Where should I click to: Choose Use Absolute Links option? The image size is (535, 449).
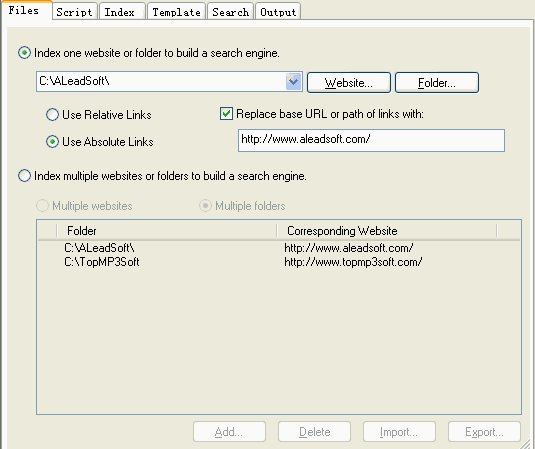click(x=52, y=142)
